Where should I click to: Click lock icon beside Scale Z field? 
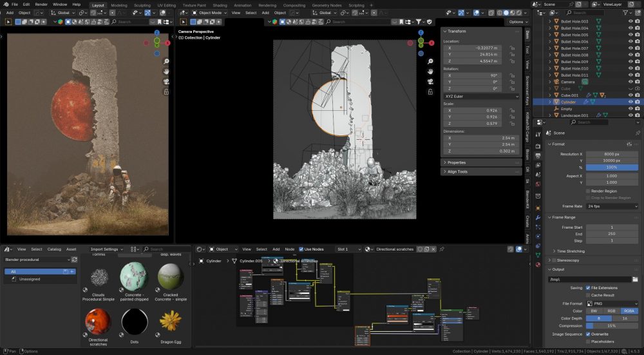point(512,124)
